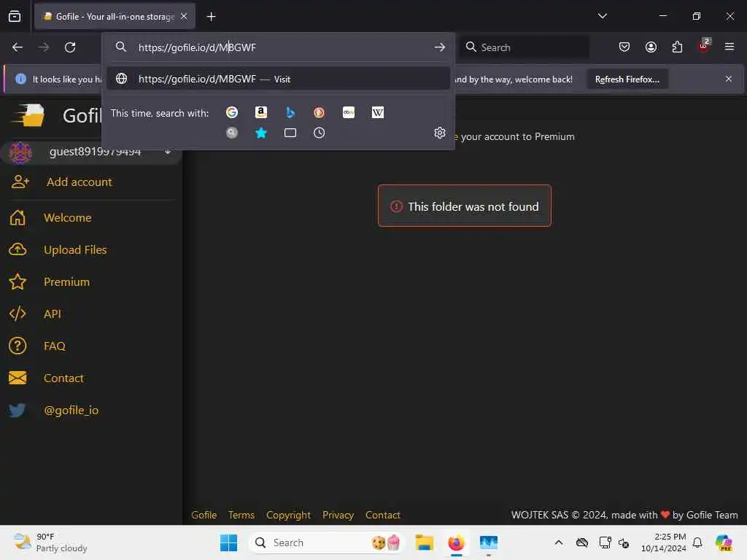The image size is (747, 560).
Task: Show hidden system tray icons
Action: 559,542
